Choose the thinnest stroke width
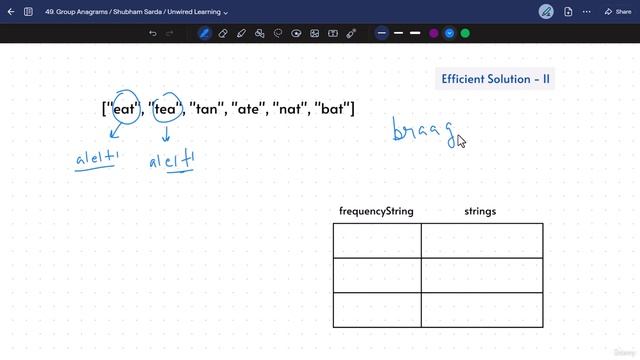 point(382,33)
